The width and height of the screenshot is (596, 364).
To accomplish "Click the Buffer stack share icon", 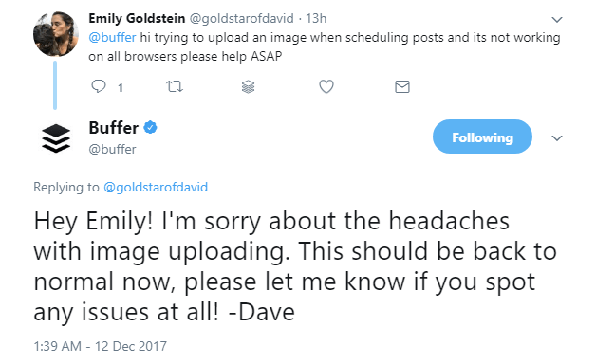I will point(249,87).
